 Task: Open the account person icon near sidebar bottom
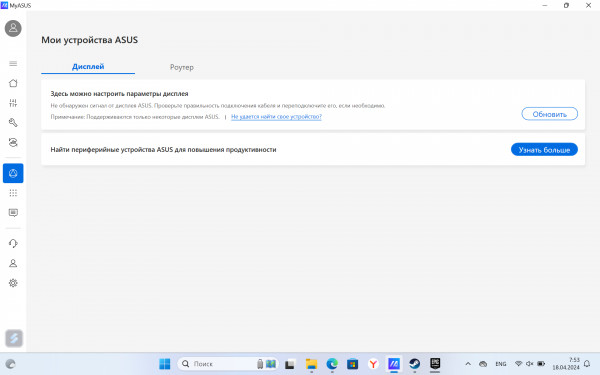pos(13,263)
